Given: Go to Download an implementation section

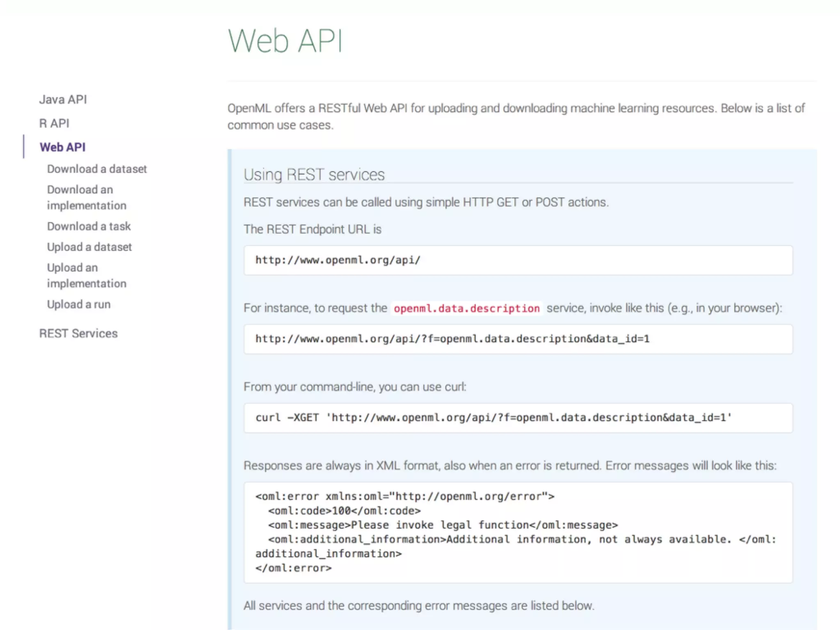Looking at the screenshot, I should pyautogui.click(x=87, y=197).
